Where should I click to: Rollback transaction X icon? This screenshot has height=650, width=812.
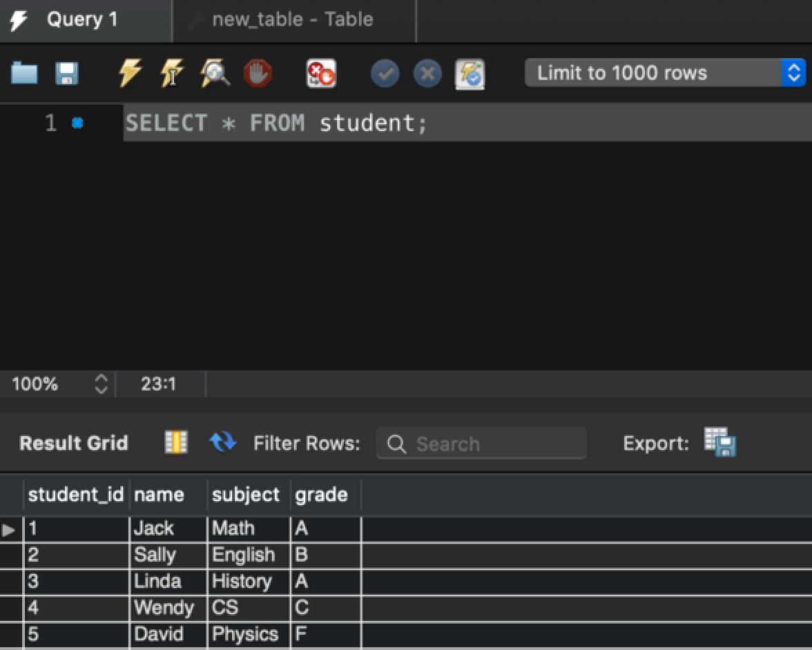click(x=427, y=73)
